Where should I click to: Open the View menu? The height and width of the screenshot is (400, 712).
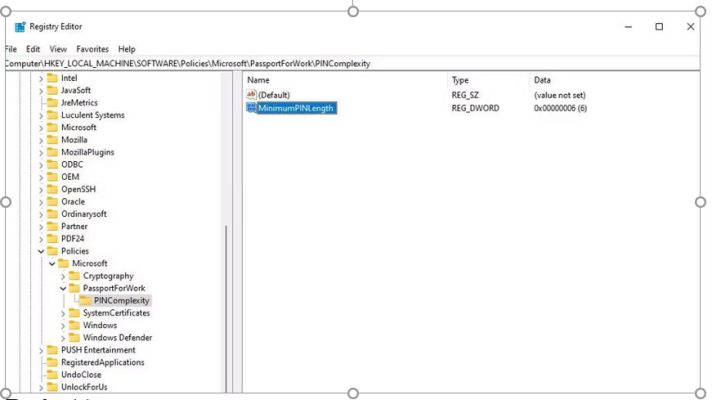pyautogui.click(x=58, y=49)
